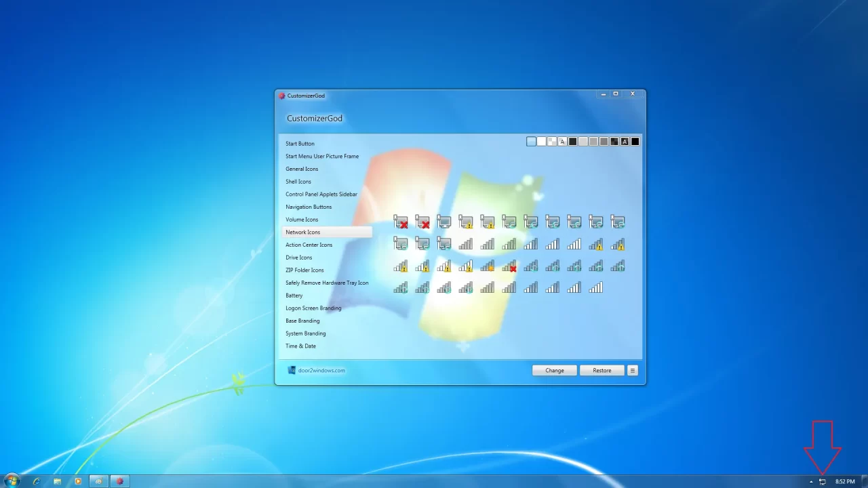Select the syncing network icon with blue arrows

point(509,222)
